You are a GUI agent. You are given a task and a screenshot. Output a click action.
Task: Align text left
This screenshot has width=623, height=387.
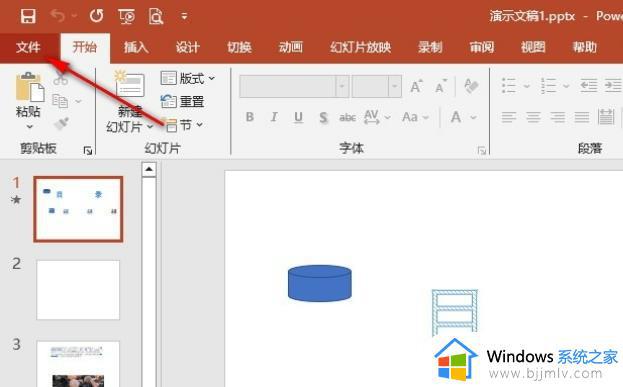[509, 117]
